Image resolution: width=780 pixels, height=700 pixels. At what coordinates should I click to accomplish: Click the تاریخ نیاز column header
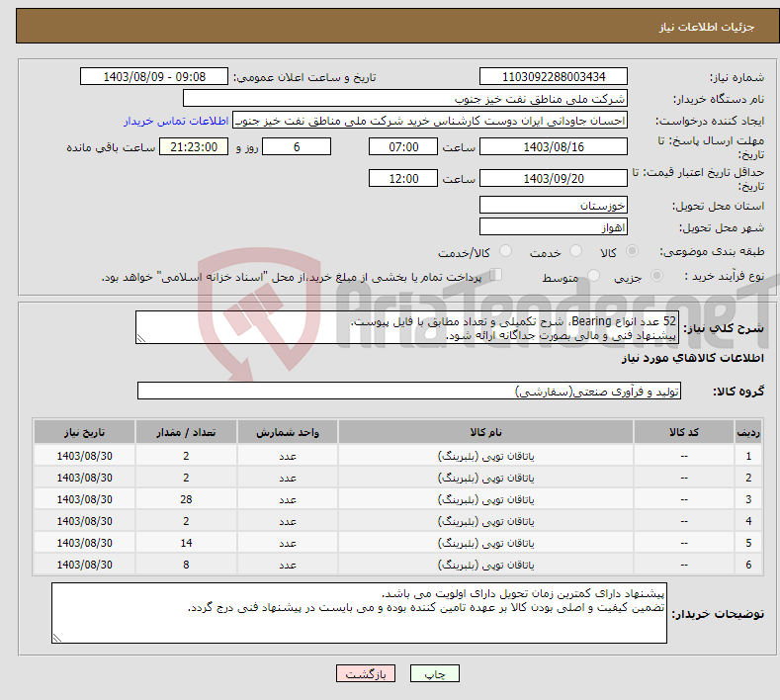coord(85,432)
